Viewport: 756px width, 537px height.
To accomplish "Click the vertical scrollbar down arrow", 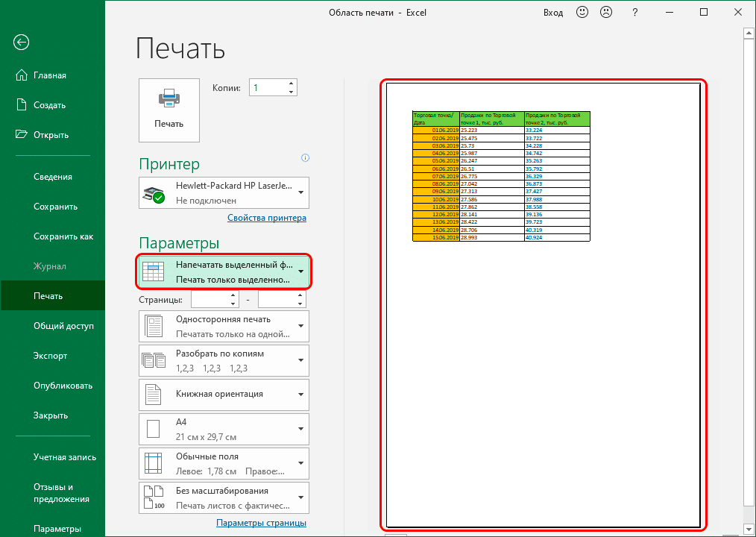I will tap(749, 529).
